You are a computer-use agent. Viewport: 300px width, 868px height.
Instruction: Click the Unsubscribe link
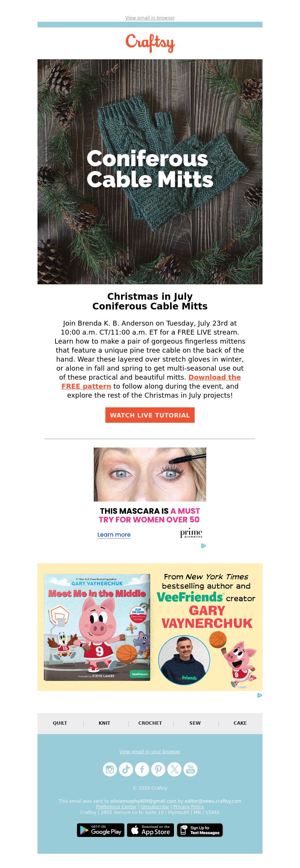(155, 806)
